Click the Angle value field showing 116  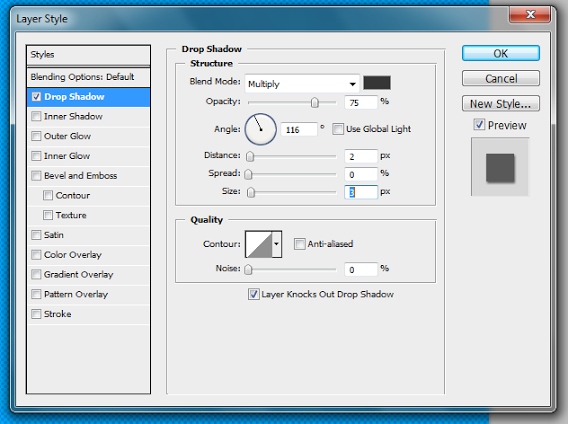tap(299, 129)
